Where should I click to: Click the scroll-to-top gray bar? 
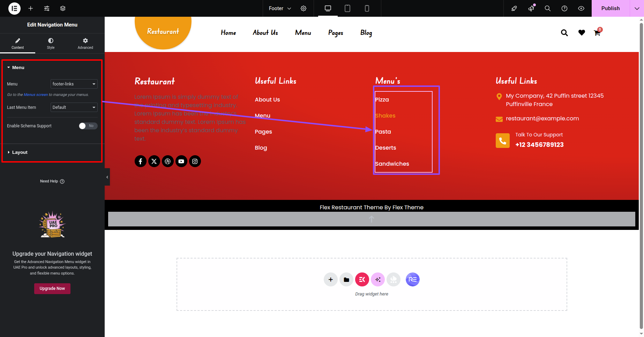point(372,219)
